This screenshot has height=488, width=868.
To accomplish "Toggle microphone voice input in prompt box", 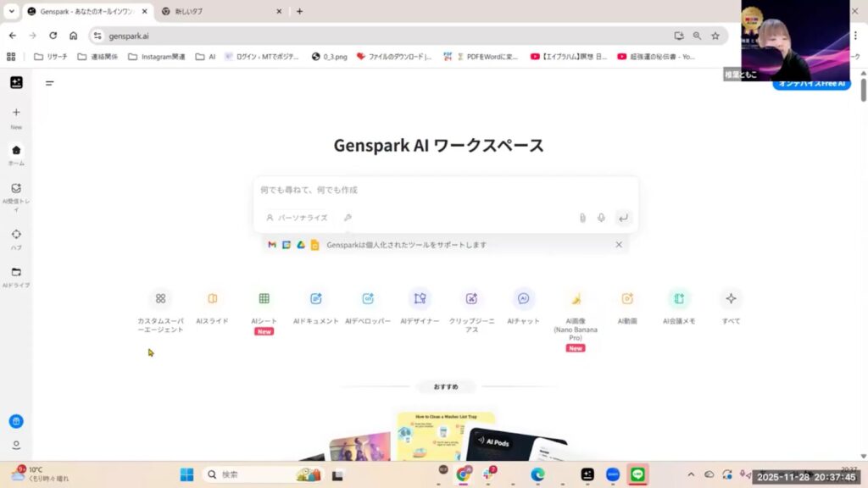I will coord(601,218).
